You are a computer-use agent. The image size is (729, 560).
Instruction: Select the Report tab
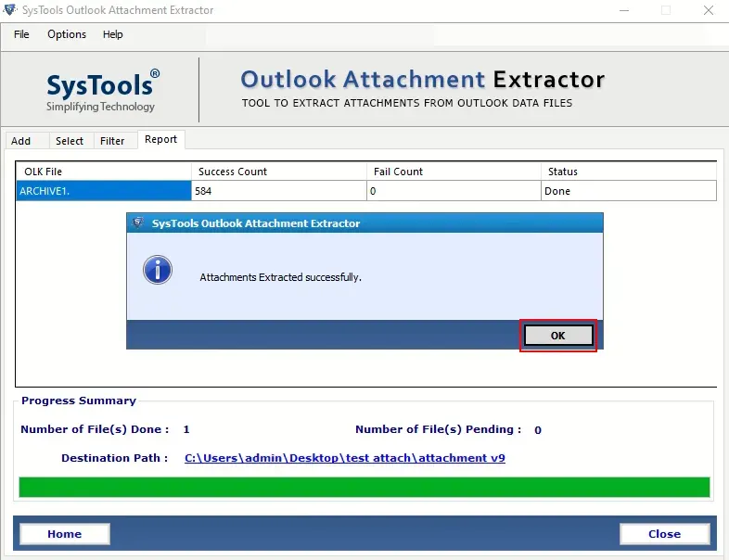point(160,139)
